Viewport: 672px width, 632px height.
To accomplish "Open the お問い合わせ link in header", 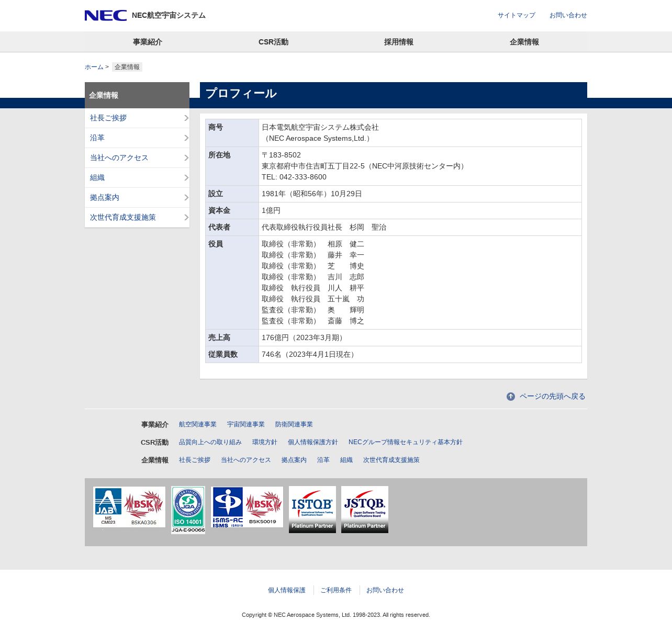I will click(568, 15).
